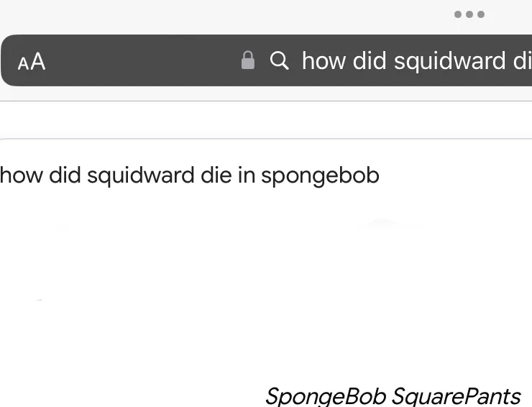
Task: Show website view options via AA
Action: (x=32, y=62)
